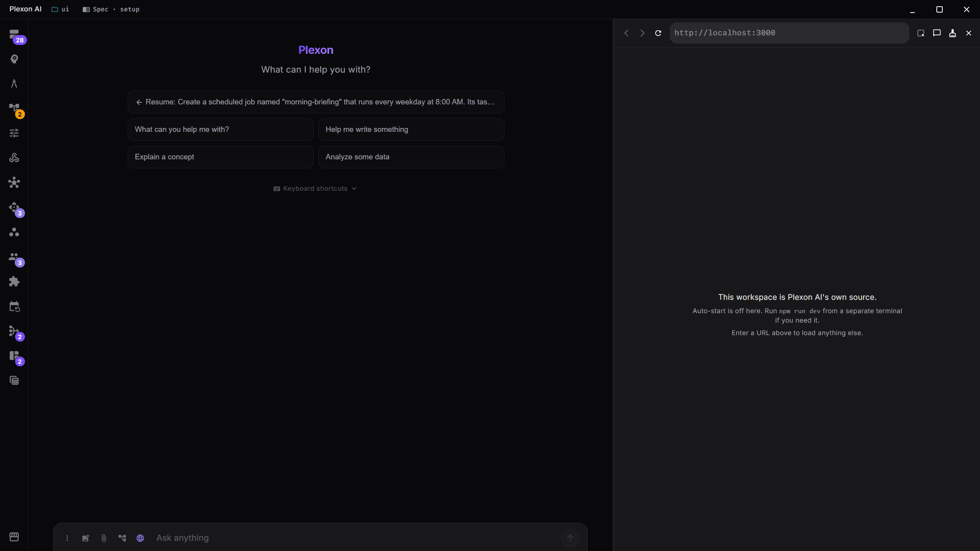Click the Plexon AI app title

26,9
